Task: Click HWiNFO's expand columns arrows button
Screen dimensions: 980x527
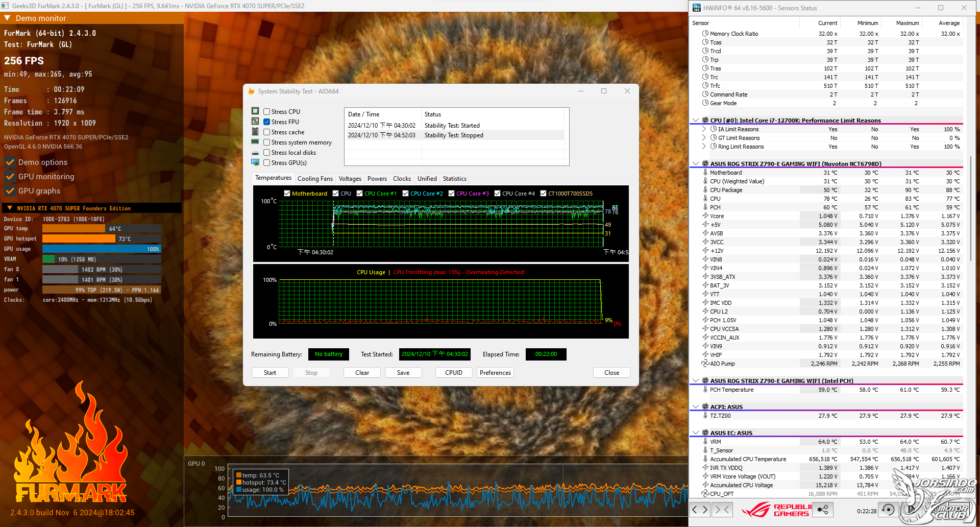Action: tap(700, 510)
